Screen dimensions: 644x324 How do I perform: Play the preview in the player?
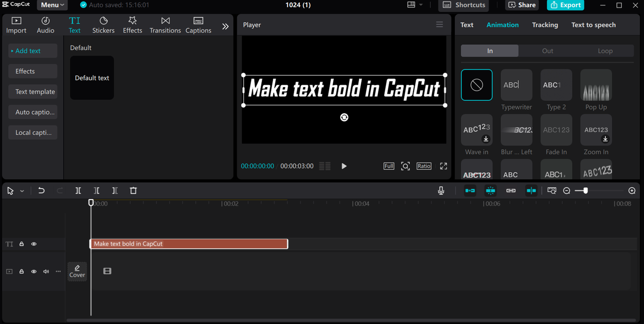click(344, 166)
